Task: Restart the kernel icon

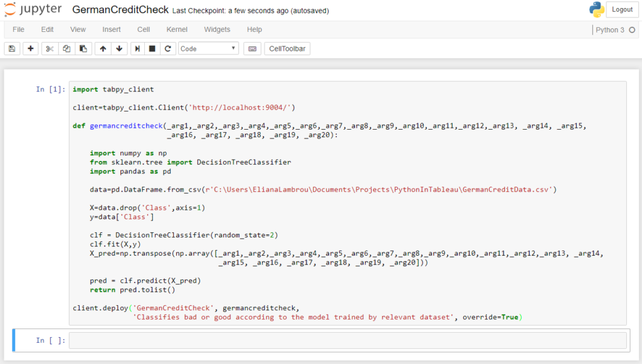Action: click(x=167, y=49)
